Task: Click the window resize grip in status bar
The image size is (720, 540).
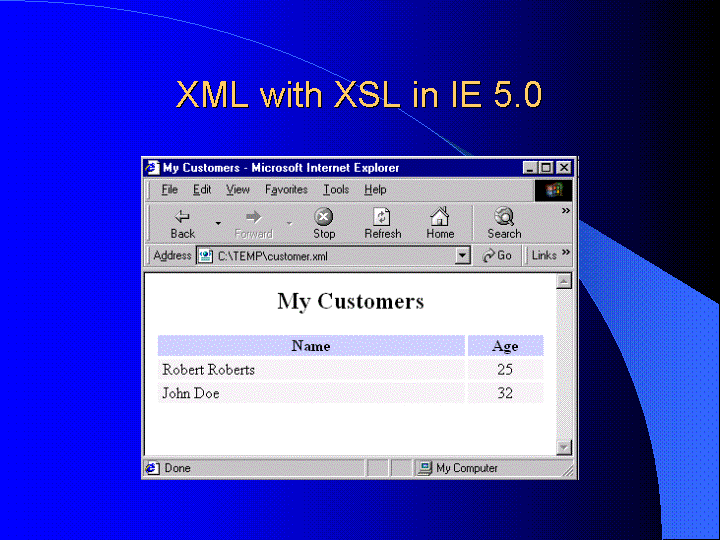Action: [x=568, y=471]
